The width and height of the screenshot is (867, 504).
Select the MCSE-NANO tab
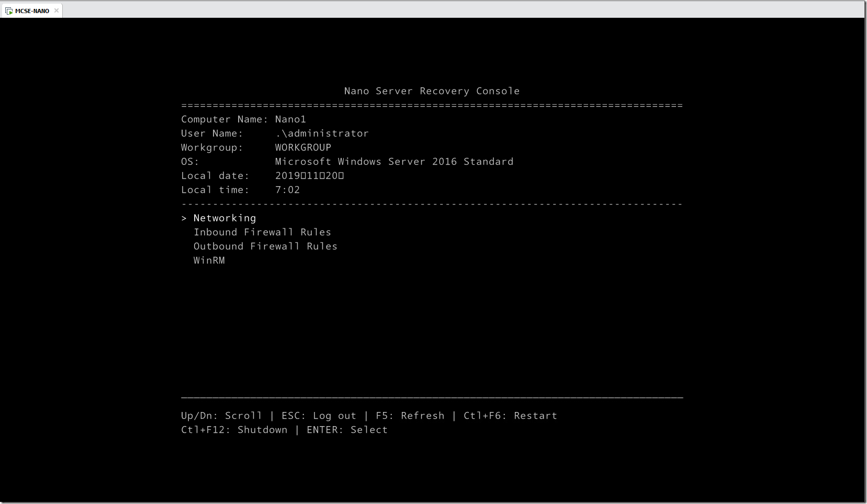click(31, 10)
